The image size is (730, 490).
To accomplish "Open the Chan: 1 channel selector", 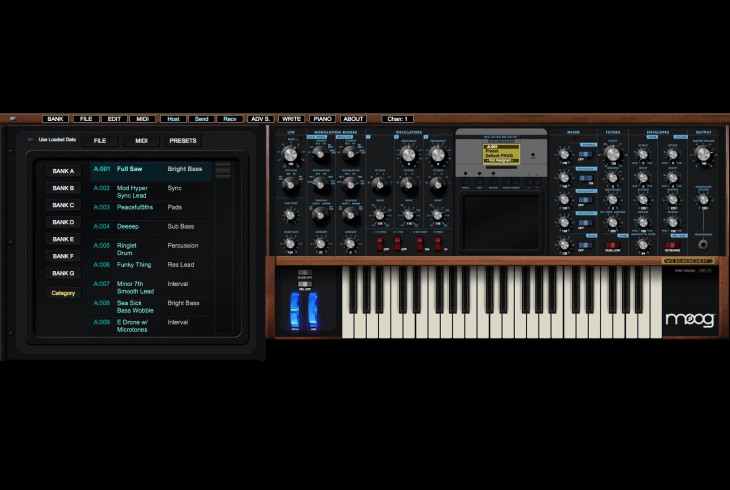I will (397, 119).
